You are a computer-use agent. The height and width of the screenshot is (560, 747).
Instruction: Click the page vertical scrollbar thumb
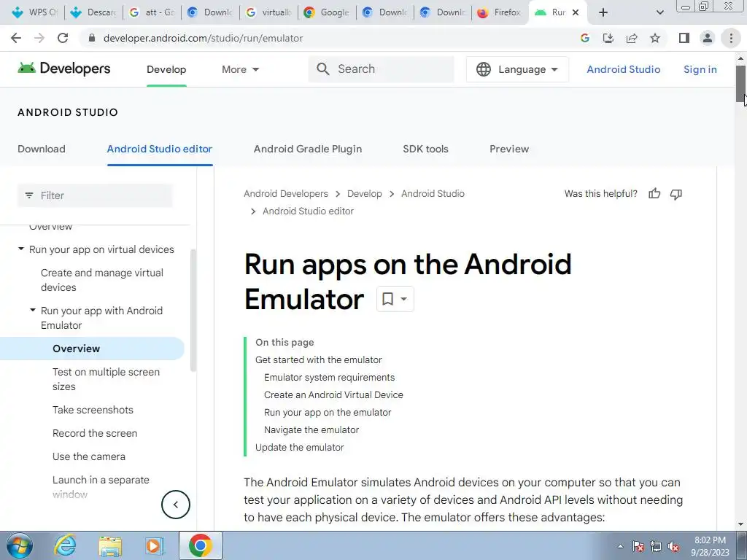pos(740,84)
